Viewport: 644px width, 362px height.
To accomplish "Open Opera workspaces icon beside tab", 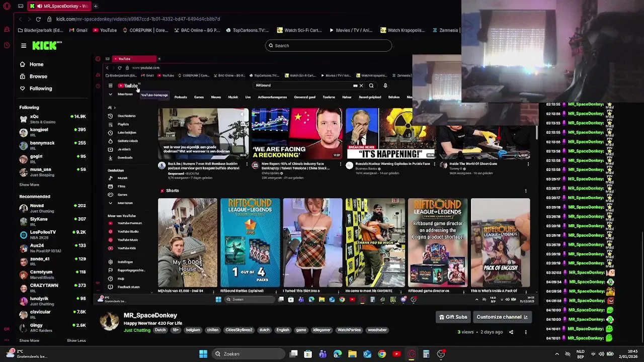I will [x=21, y=6].
